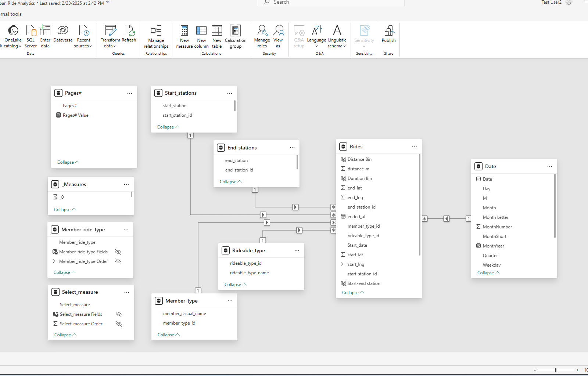Collapse the Pages# table card

click(68, 162)
